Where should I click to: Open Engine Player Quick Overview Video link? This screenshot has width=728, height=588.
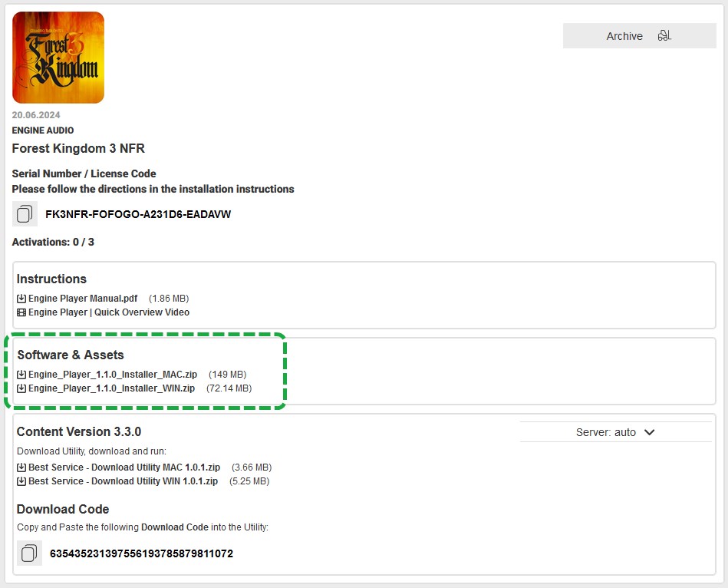(108, 312)
